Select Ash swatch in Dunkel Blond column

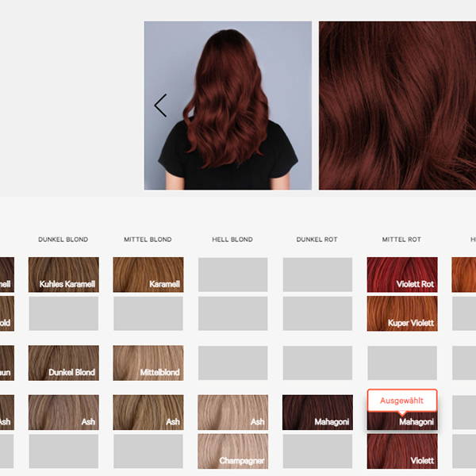pyautogui.click(x=63, y=413)
